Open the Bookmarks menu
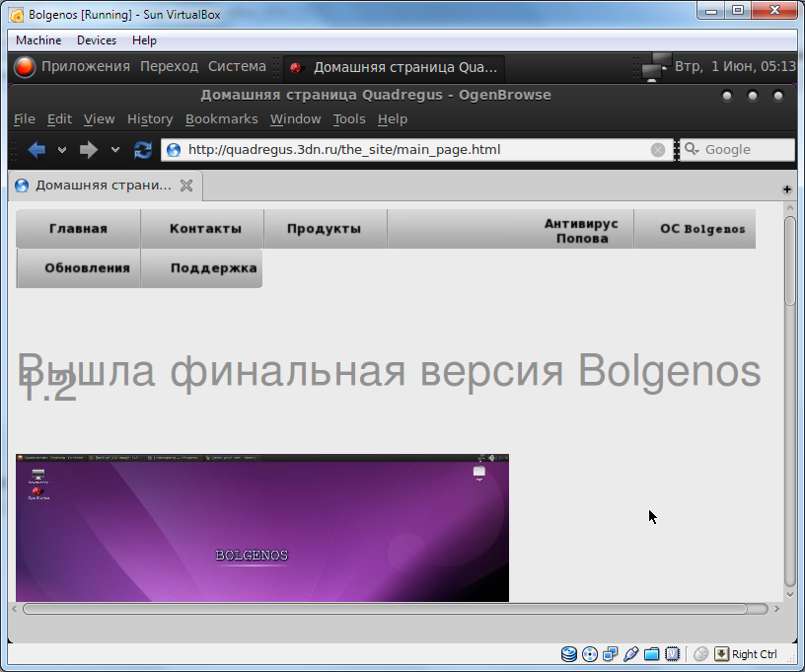This screenshot has width=805, height=672. point(221,119)
